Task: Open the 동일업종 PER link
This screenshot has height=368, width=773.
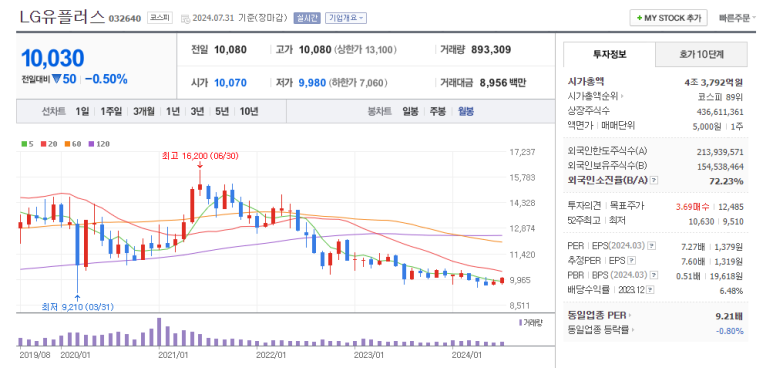Action: [600, 315]
